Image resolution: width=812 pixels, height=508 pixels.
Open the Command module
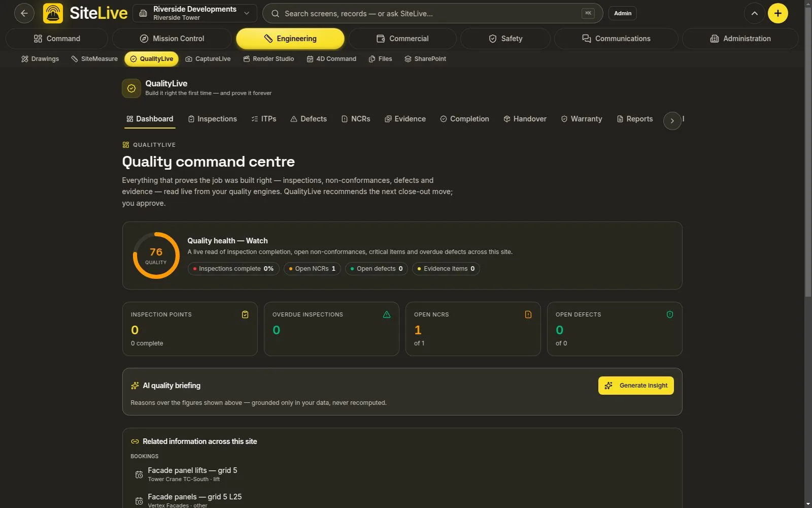57,39
